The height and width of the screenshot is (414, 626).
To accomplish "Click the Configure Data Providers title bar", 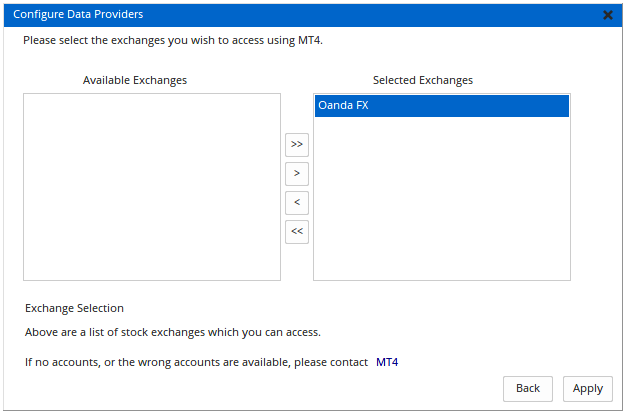I will click(300, 14).
